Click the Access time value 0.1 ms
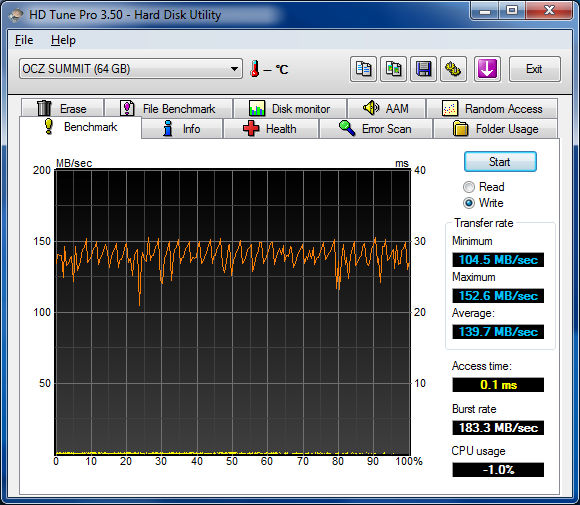The height and width of the screenshot is (505, 580). click(x=498, y=385)
